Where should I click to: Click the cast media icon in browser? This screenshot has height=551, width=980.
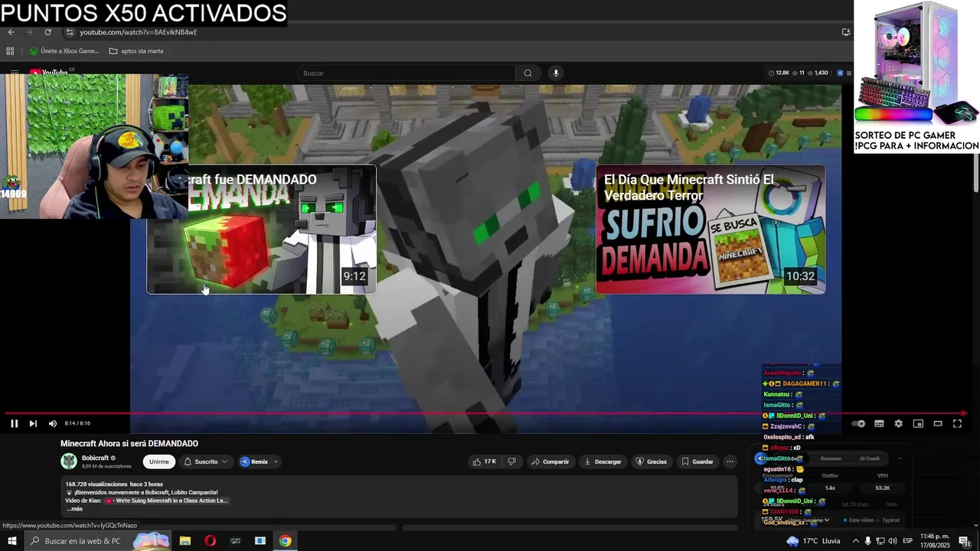pyautogui.click(x=846, y=32)
